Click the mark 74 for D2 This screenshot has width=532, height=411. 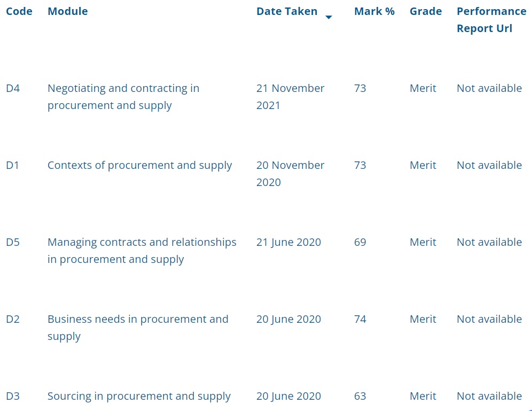(360, 319)
